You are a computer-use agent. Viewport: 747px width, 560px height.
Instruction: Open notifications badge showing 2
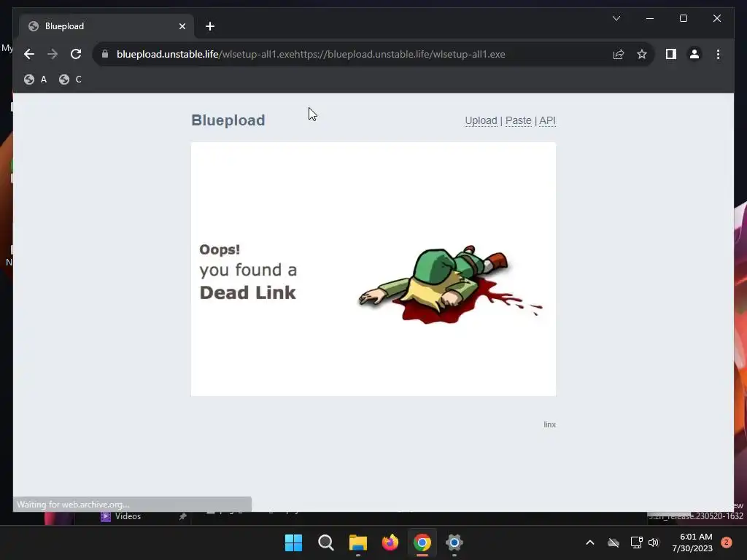click(x=727, y=542)
